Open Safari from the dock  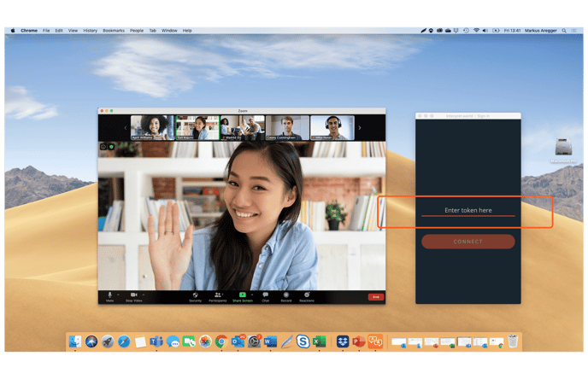point(124,341)
